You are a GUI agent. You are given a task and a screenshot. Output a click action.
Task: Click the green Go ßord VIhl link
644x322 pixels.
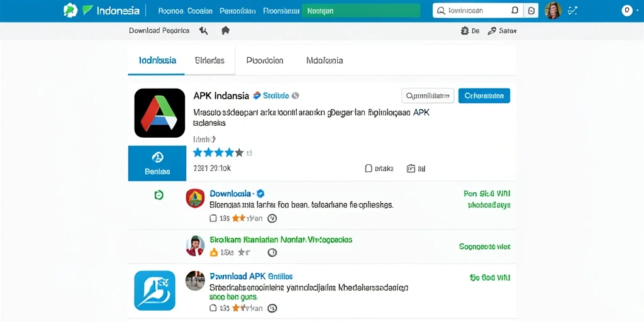tap(489, 277)
